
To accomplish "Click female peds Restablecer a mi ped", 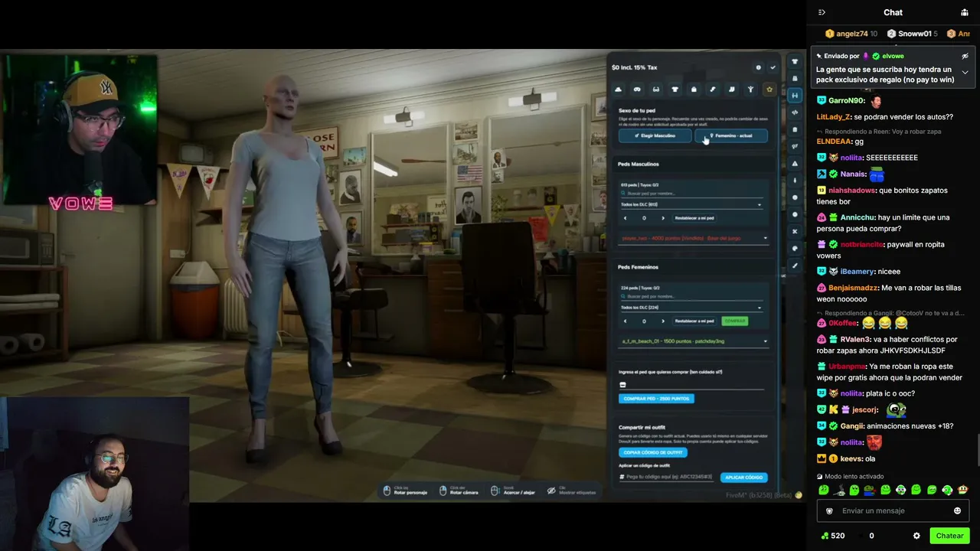I will click(x=694, y=321).
